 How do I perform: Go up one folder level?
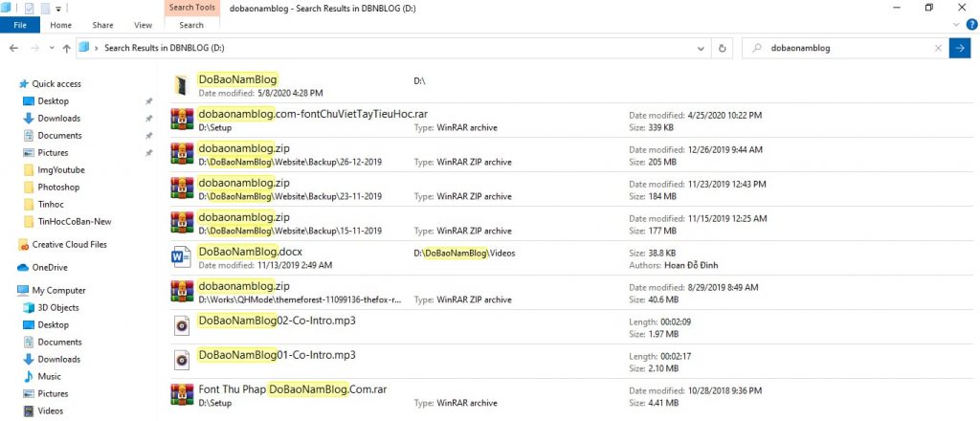pyautogui.click(x=66, y=48)
